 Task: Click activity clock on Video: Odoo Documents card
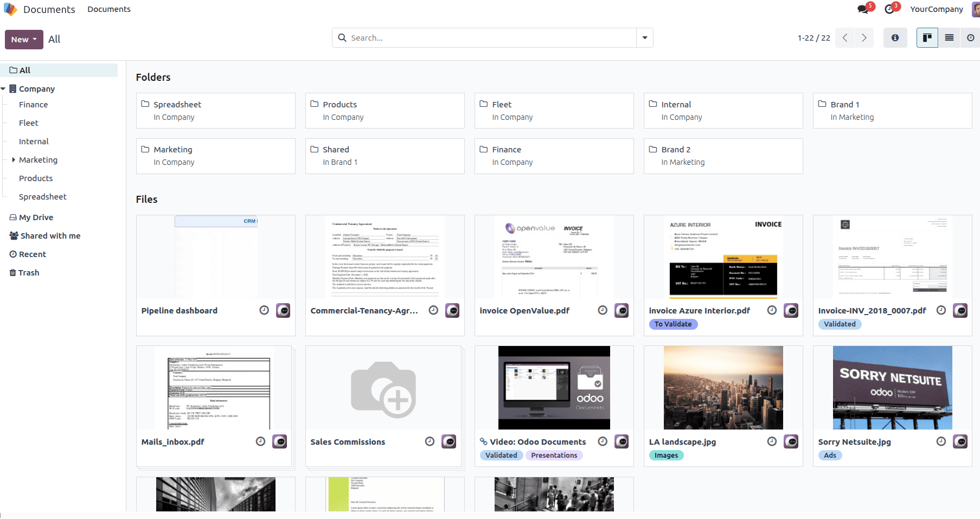pos(603,441)
